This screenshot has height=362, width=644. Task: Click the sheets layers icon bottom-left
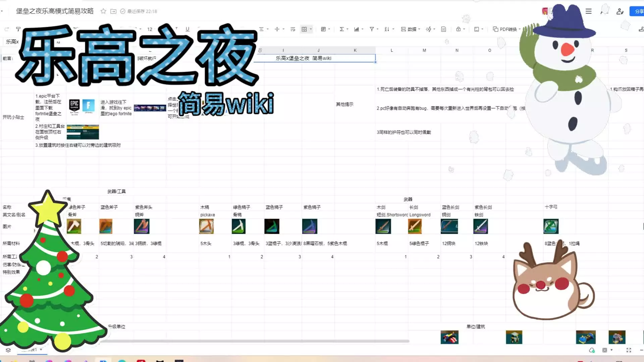pos(8,350)
